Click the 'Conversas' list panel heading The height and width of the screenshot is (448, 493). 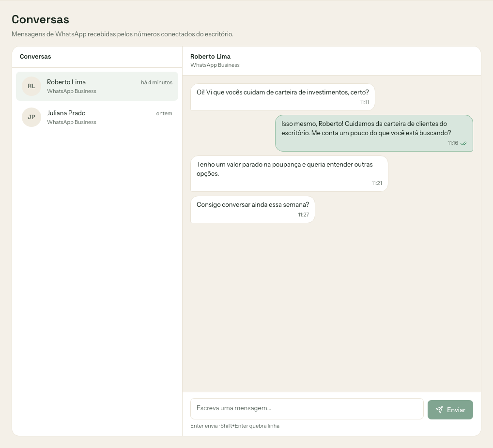pyautogui.click(x=35, y=57)
